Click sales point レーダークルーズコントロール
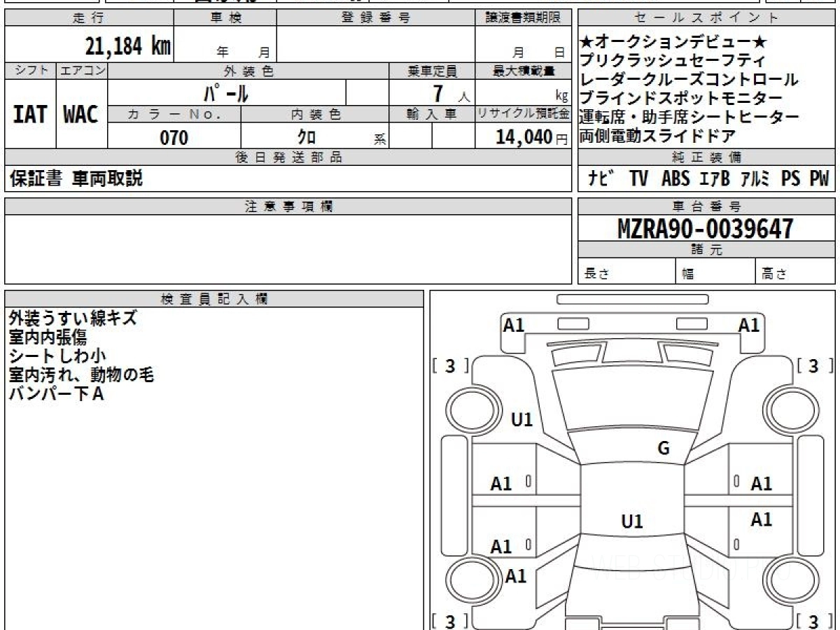 click(x=689, y=79)
